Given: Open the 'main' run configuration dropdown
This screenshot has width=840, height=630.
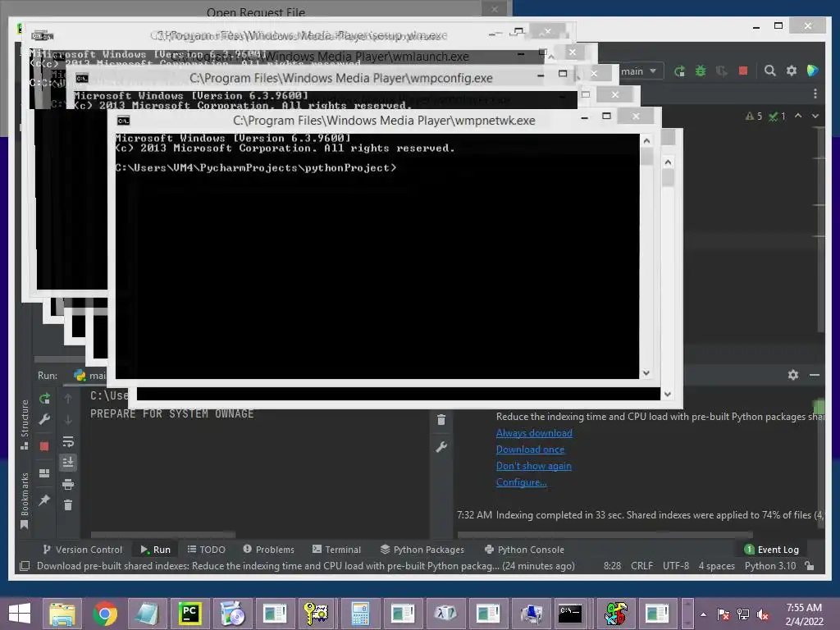Looking at the screenshot, I should pyautogui.click(x=640, y=71).
